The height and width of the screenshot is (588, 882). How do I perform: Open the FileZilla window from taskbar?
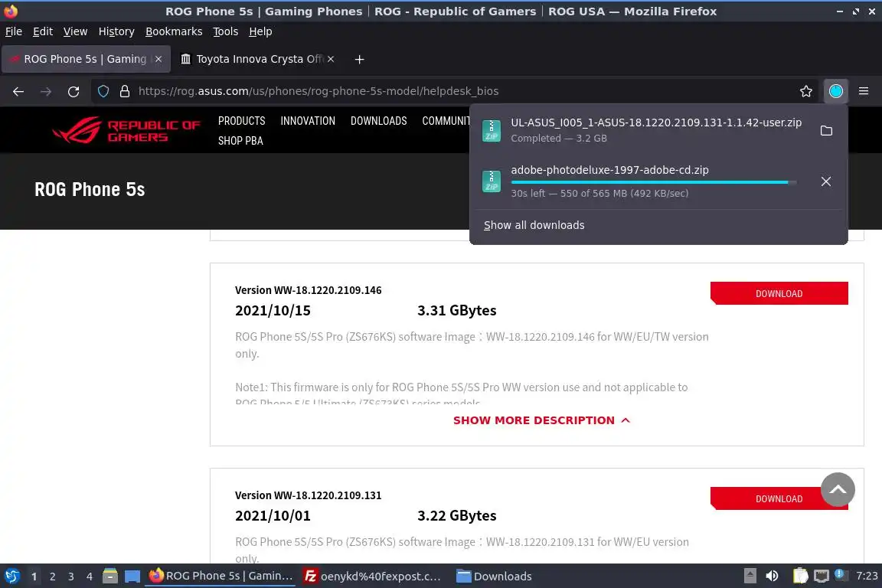click(x=372, y=577)
